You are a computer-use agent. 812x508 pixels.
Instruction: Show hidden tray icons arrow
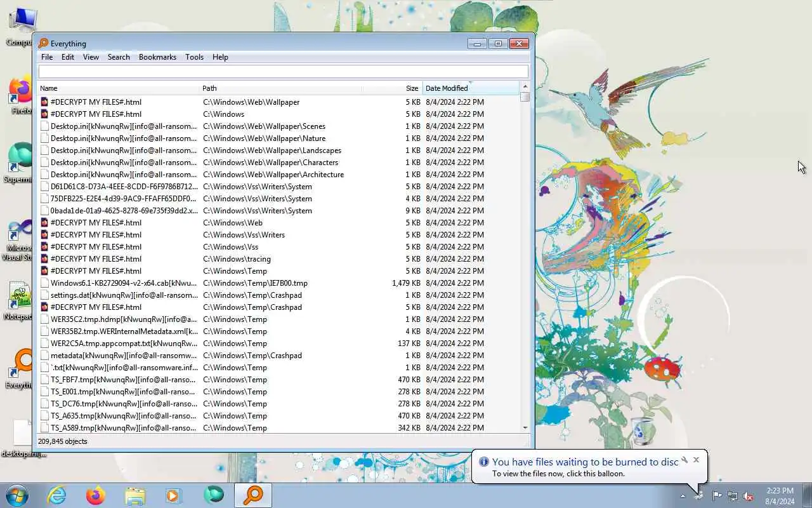tap(683, 496)
